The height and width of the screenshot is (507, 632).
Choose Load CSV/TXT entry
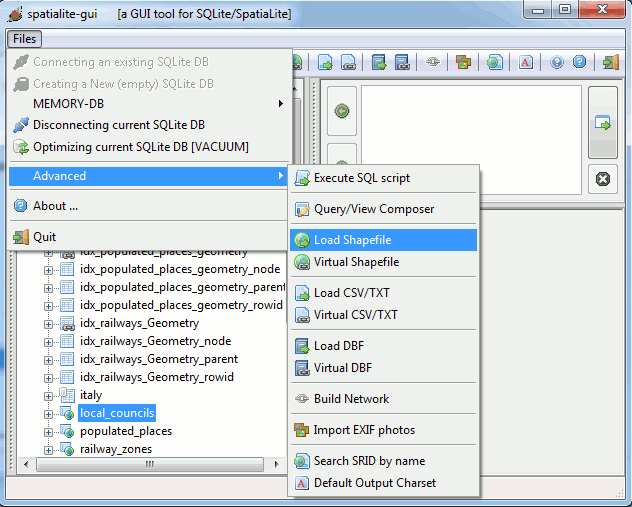click(383, 293)
